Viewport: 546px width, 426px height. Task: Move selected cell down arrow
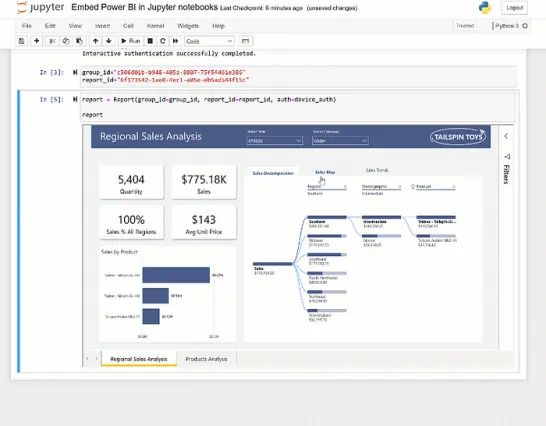[109, 41]
